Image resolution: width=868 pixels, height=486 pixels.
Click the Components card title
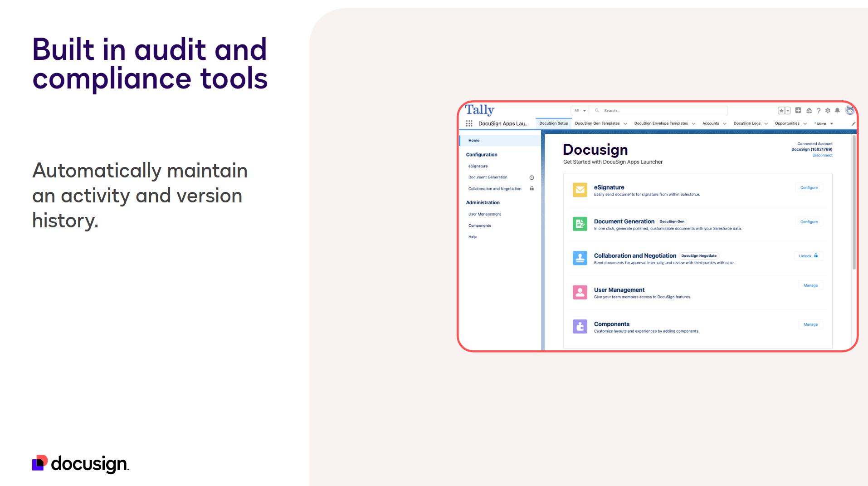(x=612, y=324)
